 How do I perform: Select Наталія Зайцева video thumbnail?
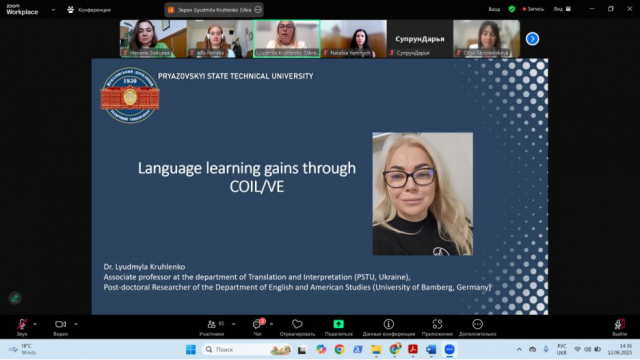point(153,39)
